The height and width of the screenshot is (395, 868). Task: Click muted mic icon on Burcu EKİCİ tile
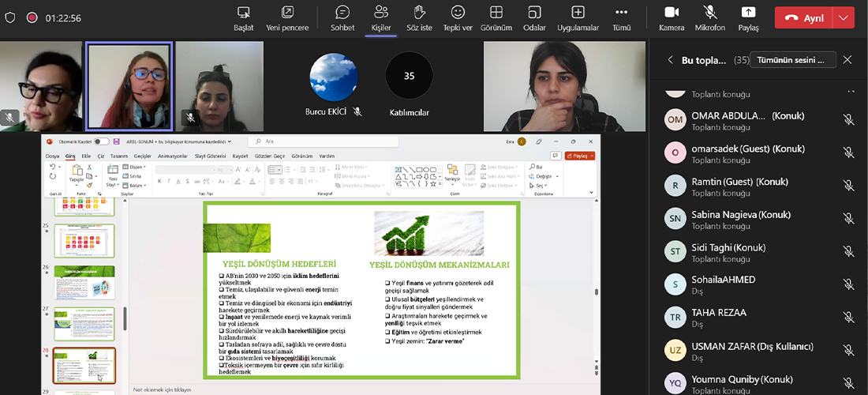[x=357, y=112]
